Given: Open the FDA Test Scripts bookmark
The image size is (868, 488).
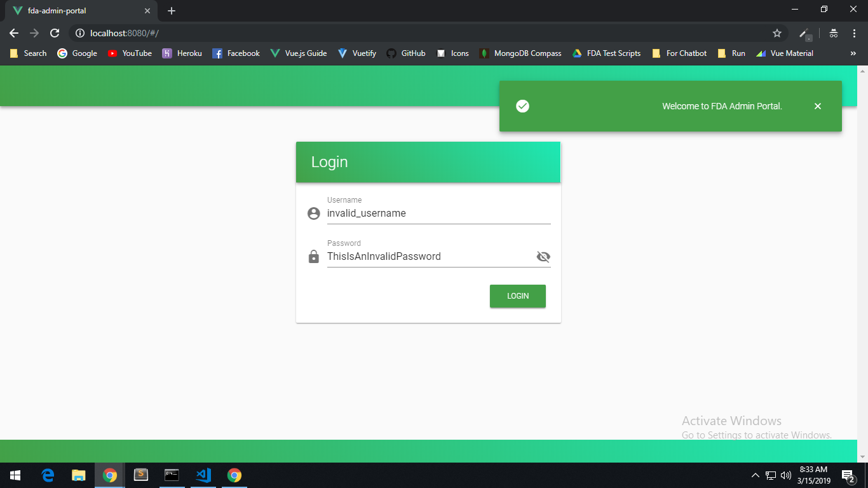Looking at the screenshot, I should click(x=614, y=53).
